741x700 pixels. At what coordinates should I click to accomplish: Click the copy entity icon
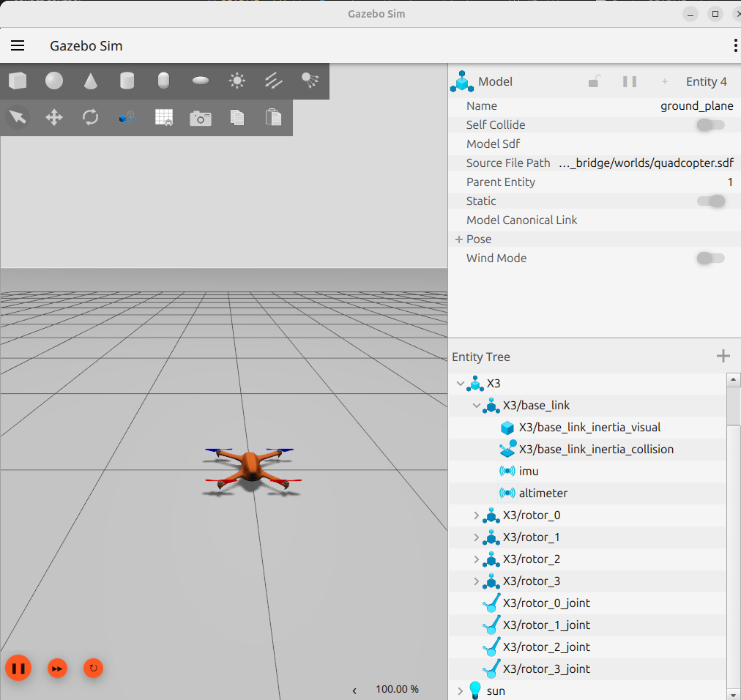[237, 117]
